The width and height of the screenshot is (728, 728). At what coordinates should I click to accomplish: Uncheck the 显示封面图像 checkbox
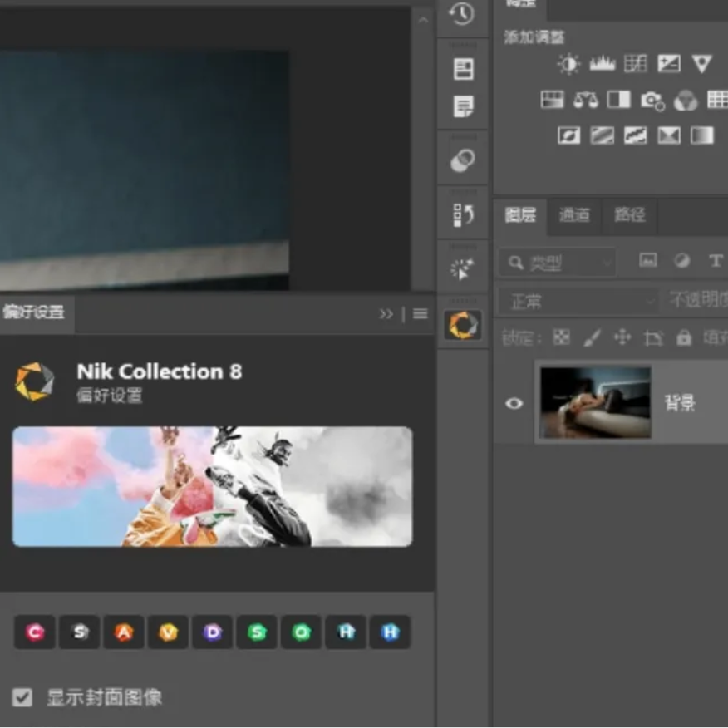22,697
